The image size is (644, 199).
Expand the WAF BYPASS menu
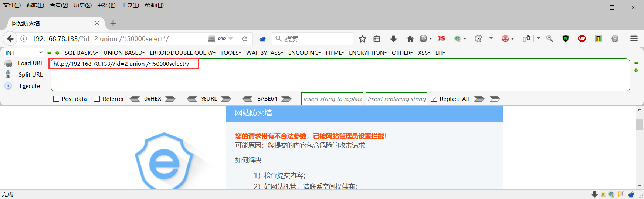coord(265,53)
